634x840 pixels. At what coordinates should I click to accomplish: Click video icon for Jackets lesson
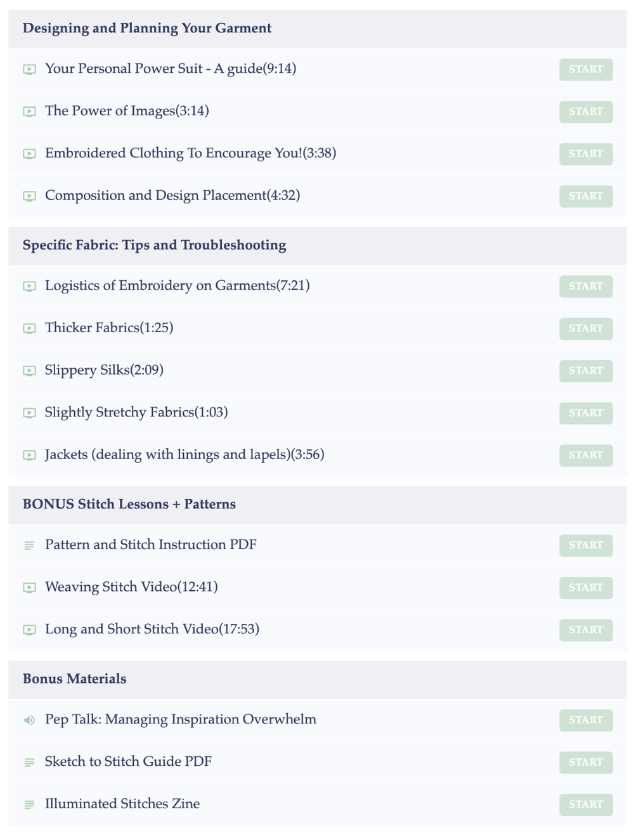(x=29, y=455)
